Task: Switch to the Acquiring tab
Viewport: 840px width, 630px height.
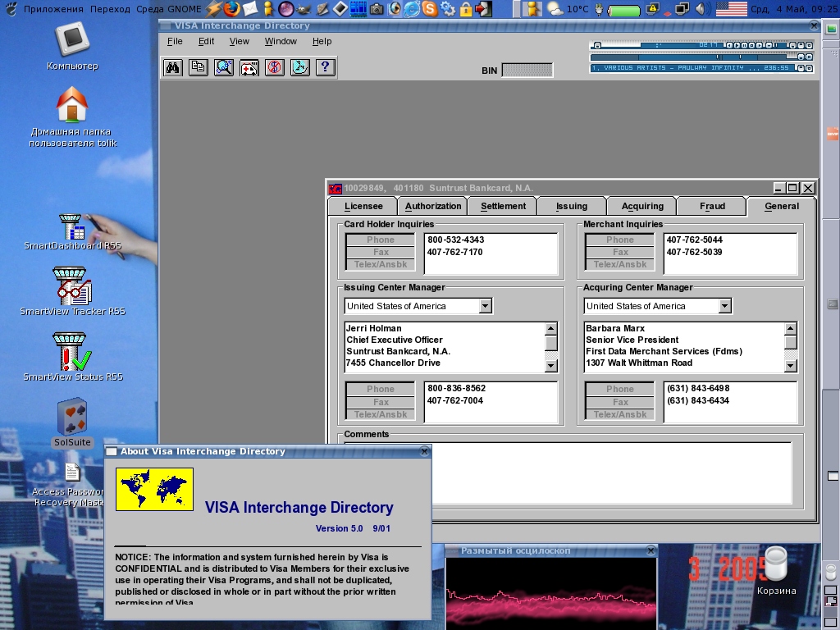Action: (642, 206)
